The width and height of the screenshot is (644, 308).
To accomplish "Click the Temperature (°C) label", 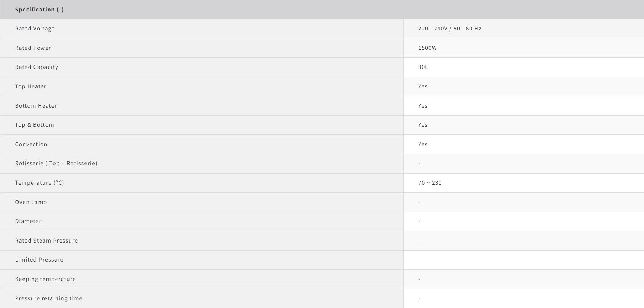I will 40,183.
